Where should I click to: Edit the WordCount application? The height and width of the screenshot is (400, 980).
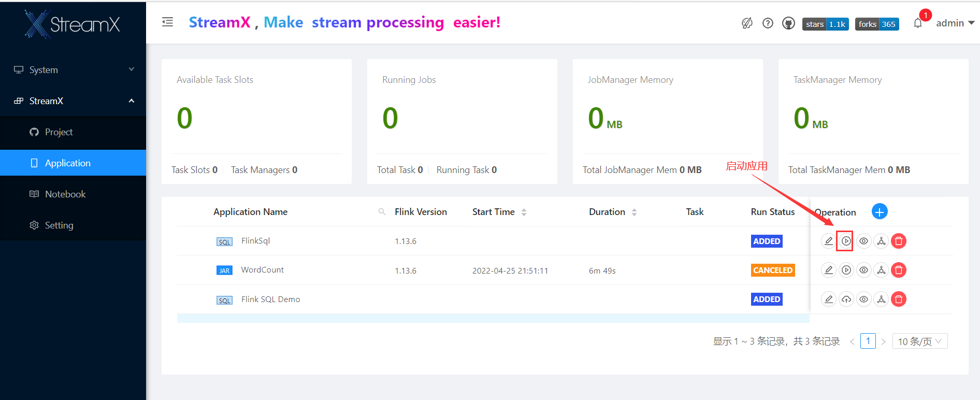(829, 270)
